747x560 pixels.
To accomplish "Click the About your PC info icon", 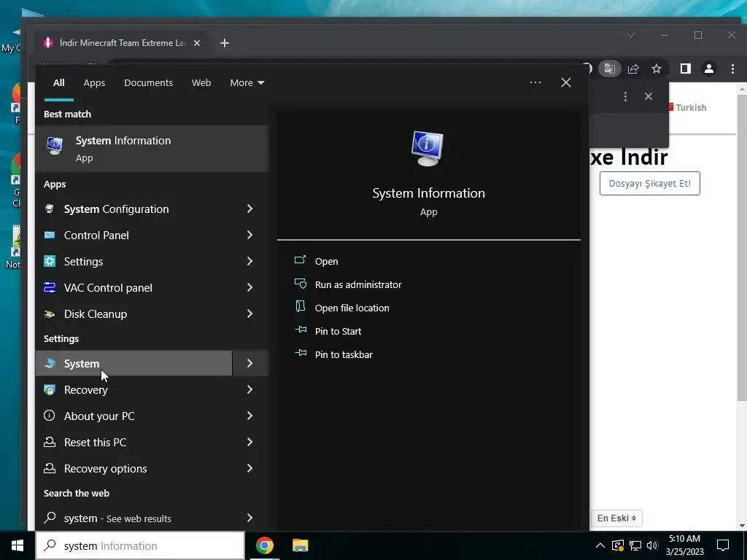I will [x=50, y=416].
